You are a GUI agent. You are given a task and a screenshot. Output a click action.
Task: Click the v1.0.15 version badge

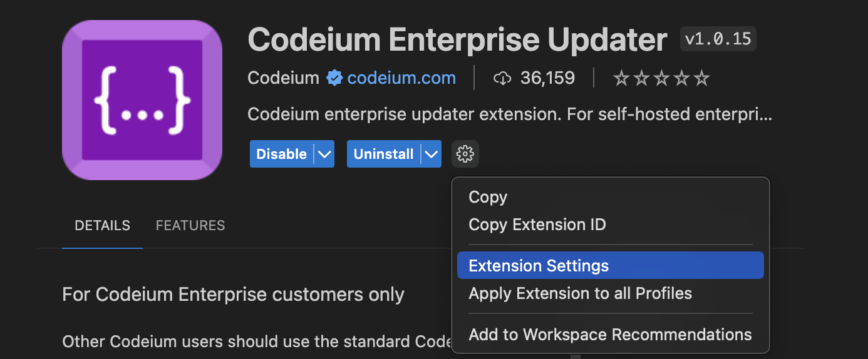click(718, 39)
